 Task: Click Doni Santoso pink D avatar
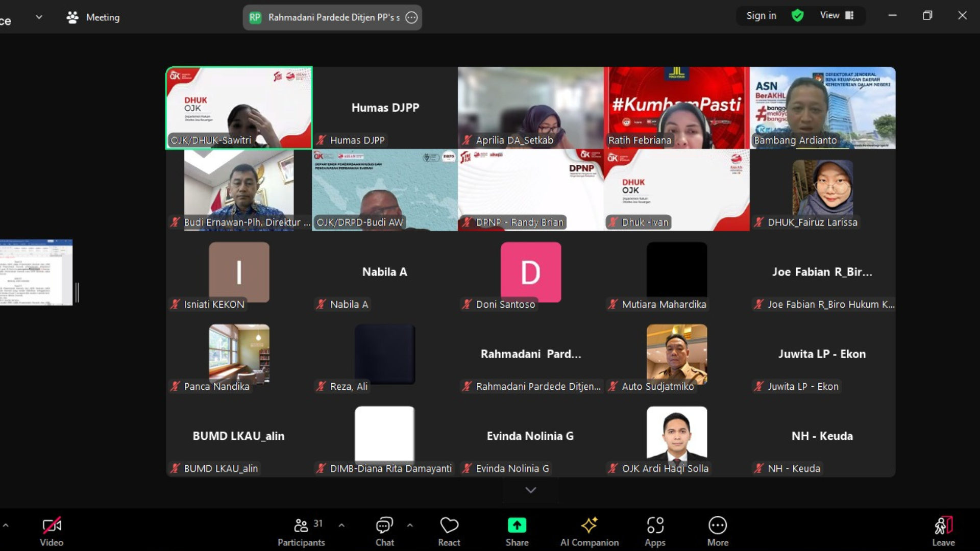click(x=531, y=272)
